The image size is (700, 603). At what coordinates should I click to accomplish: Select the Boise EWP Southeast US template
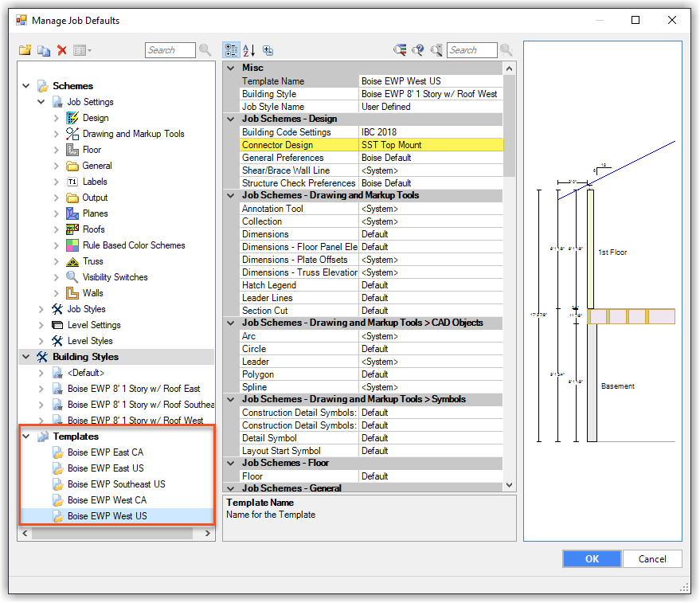(x=116, y=484)
